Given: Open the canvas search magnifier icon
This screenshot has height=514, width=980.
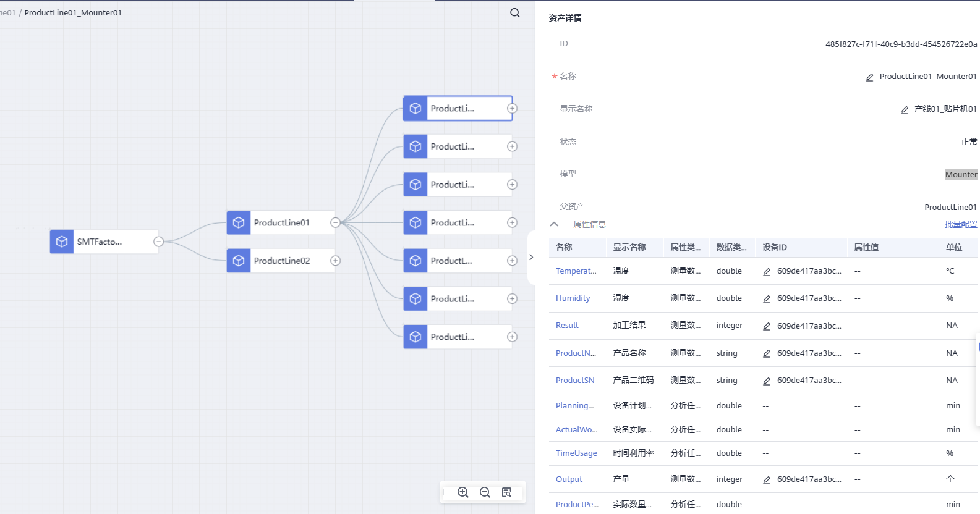Looking at the screenshot, I should point(514,13).
